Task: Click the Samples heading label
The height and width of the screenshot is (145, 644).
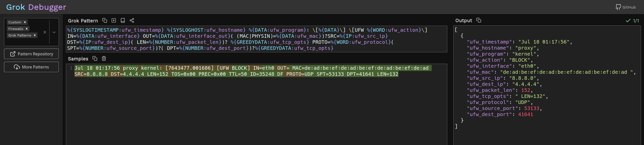Action: click(78, 59)
